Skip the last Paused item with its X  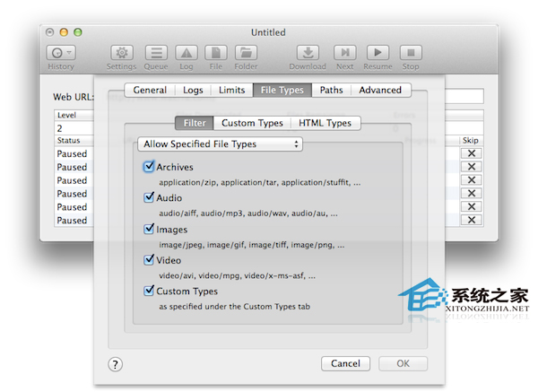pos(472,220)
